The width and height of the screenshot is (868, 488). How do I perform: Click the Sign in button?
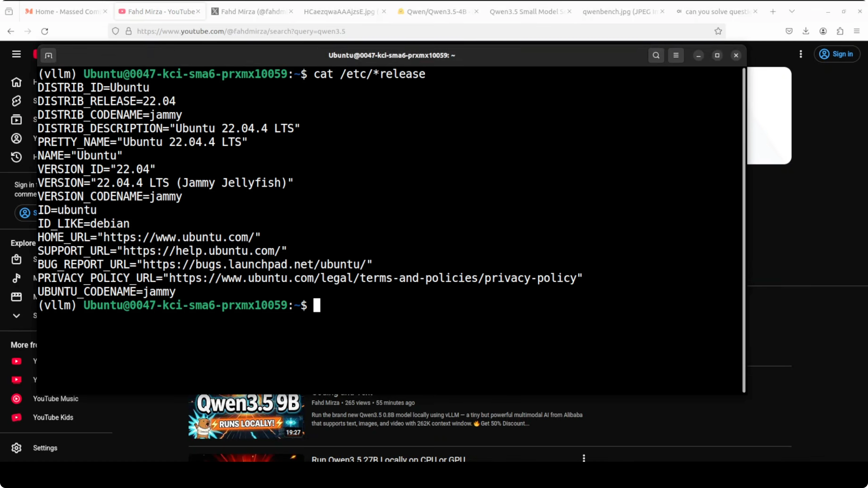point(837,54)
